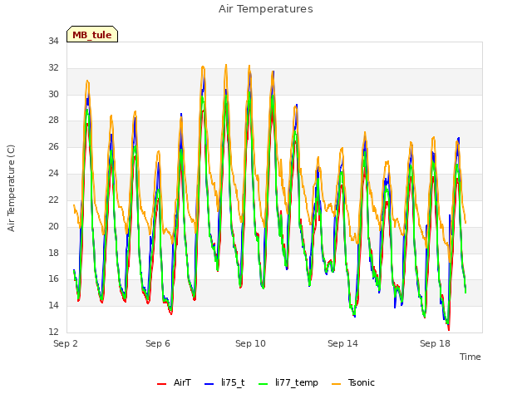532x399 pixels.
Task: Click the 26 y-axis tick label
Action: click(x=53, y=146)
